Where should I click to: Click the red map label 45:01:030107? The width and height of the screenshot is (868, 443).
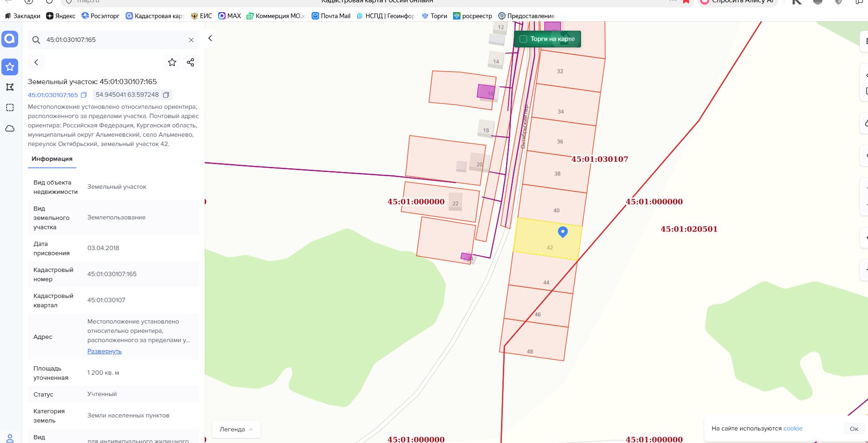(600, 159)
